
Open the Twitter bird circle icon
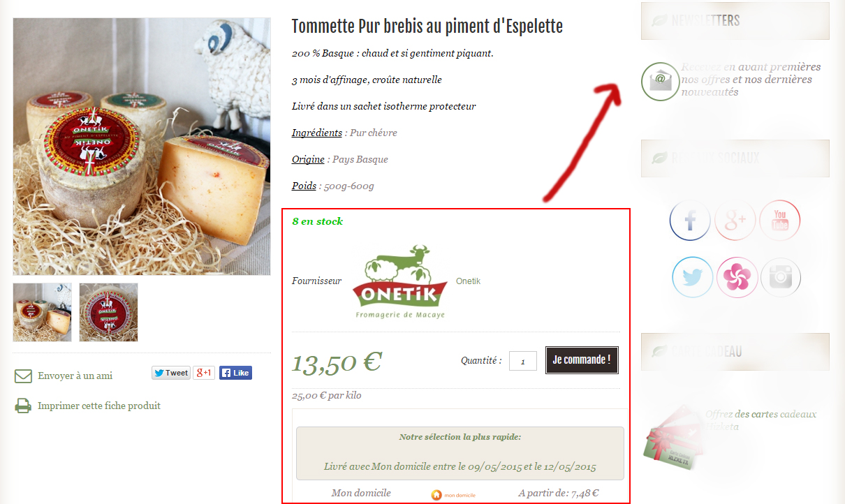(x=692, y=277)
